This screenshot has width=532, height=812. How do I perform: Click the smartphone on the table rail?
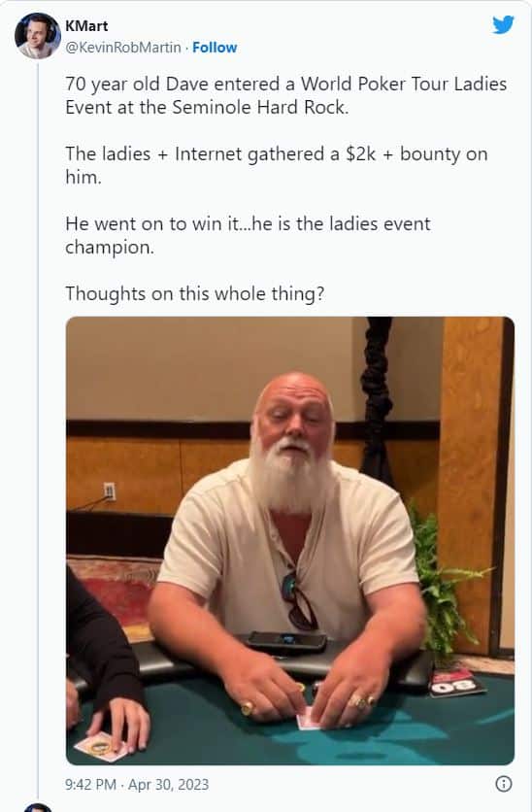[x=286, y=642]
